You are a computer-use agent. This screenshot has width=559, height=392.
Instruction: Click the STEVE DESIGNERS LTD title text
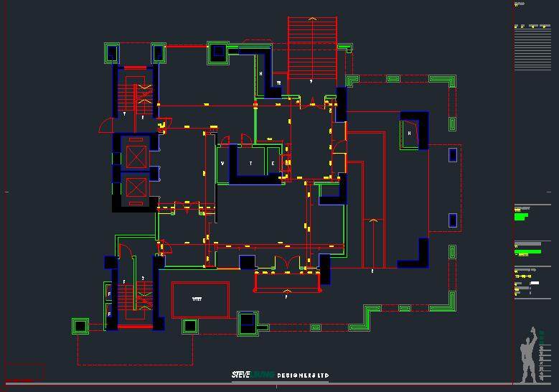[x=279, y=375]
